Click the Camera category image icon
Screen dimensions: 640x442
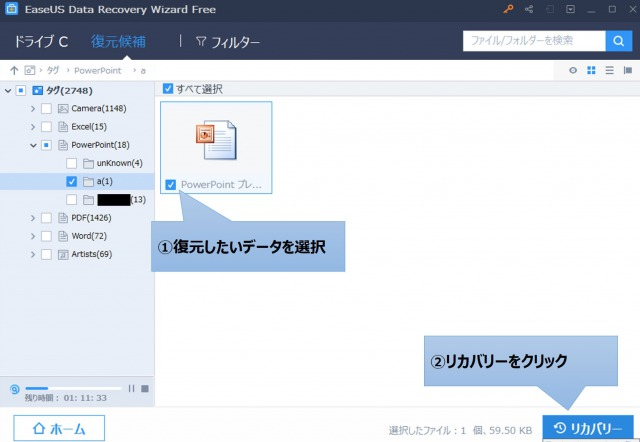tap(63, 109)
